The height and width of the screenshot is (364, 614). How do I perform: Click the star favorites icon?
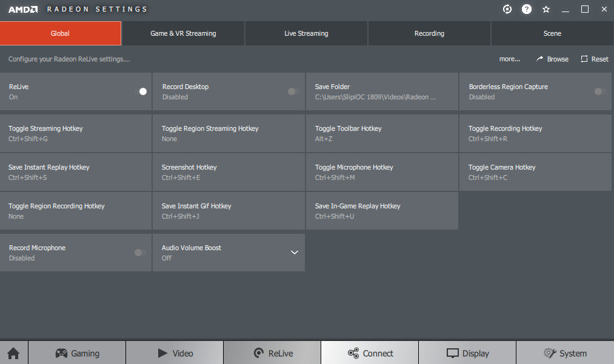[546, 9]
